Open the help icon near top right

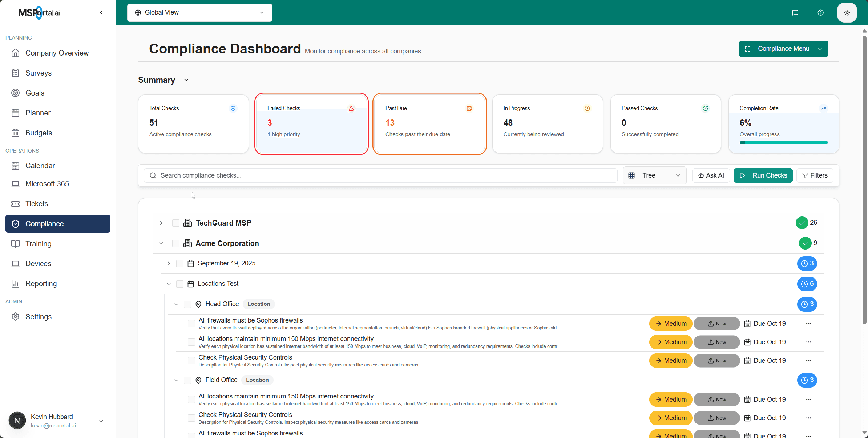(821, 12)
